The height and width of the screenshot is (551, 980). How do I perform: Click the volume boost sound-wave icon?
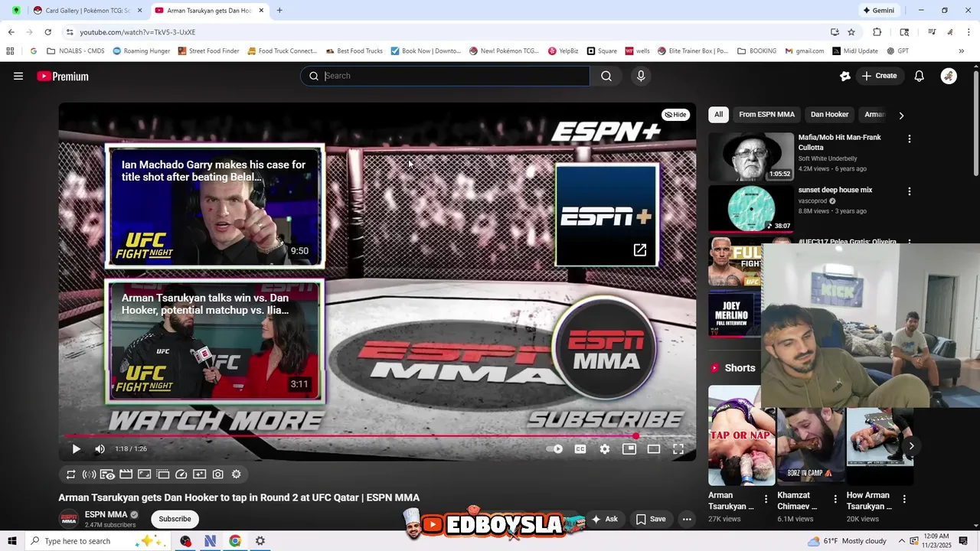click(89, 474)
